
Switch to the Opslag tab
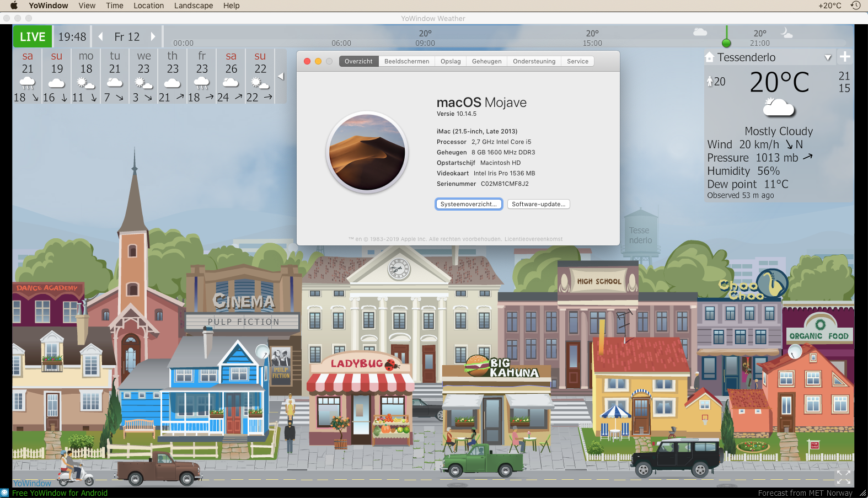[451, 61]
